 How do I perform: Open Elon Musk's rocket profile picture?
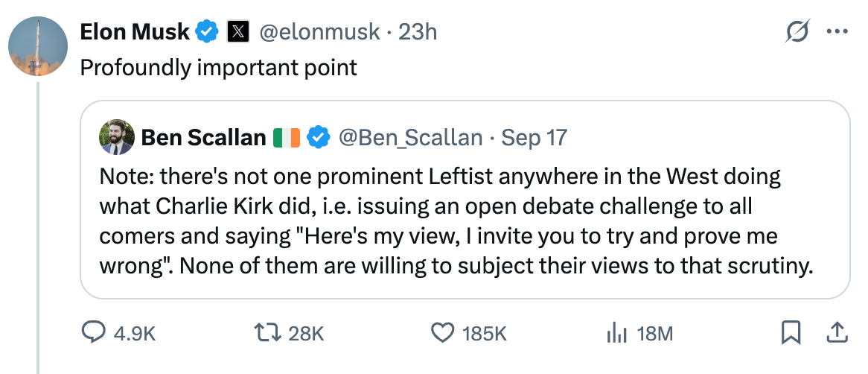[x=38, y=46]
